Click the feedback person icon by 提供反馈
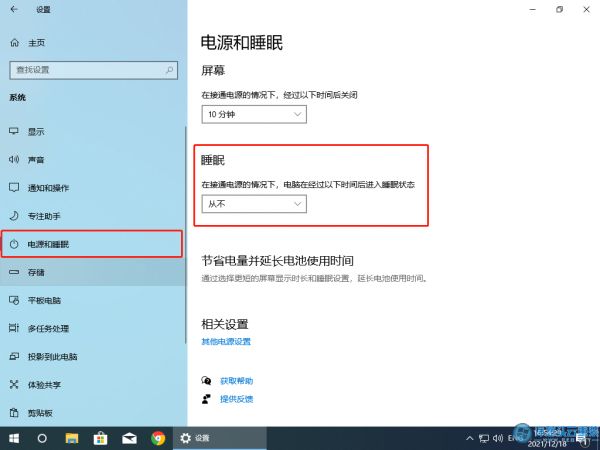 [x=206, y=399]
